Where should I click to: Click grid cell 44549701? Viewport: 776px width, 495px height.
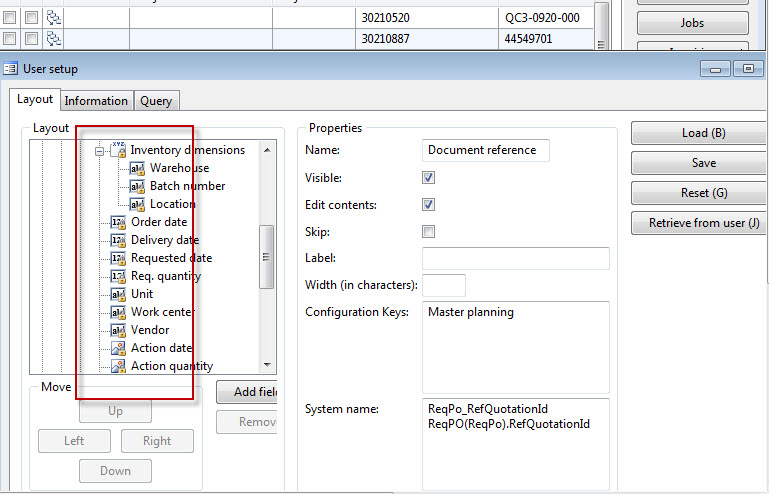click(x=545, y=39)
